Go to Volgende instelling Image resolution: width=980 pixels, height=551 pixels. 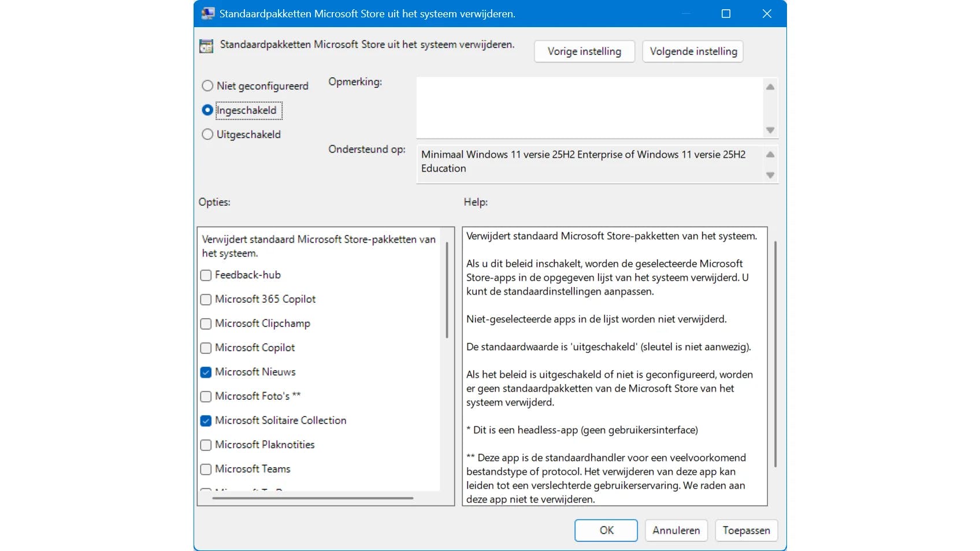[693, 51]
